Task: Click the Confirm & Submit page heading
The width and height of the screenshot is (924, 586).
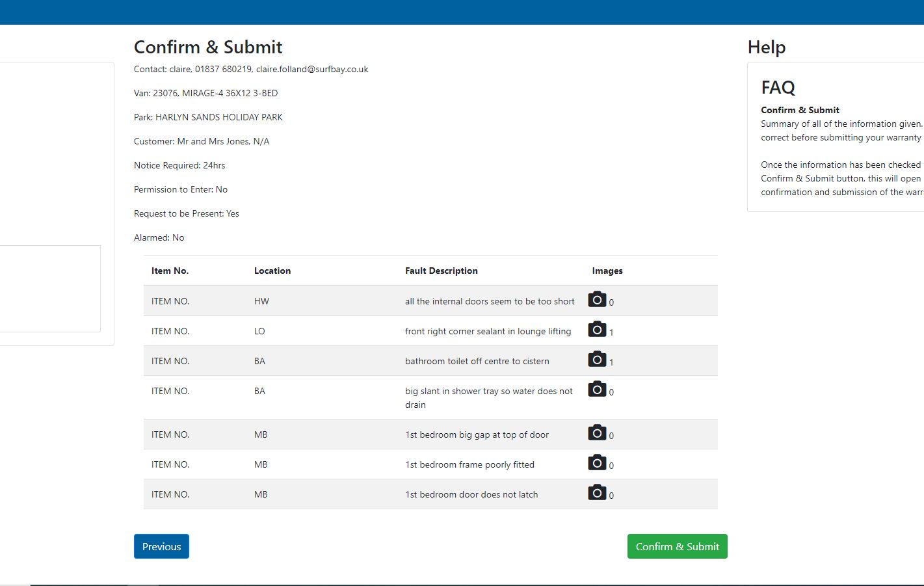Action: coord(208,47)
